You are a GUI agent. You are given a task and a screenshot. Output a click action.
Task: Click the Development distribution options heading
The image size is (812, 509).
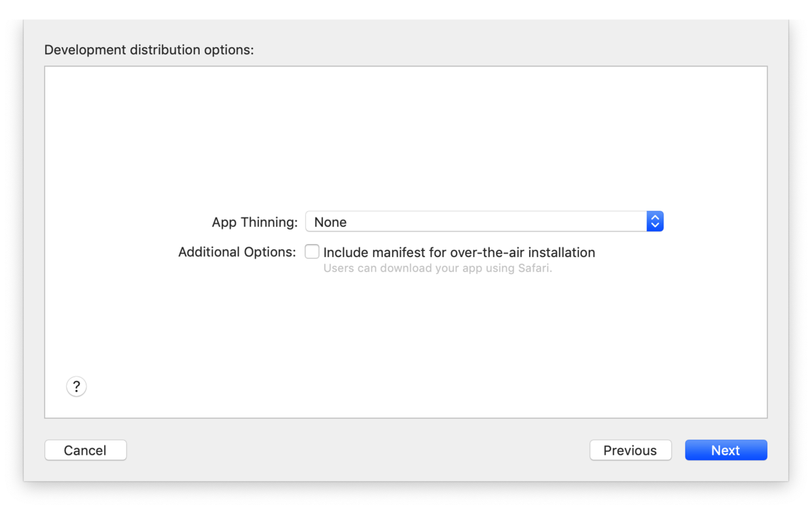149,50
